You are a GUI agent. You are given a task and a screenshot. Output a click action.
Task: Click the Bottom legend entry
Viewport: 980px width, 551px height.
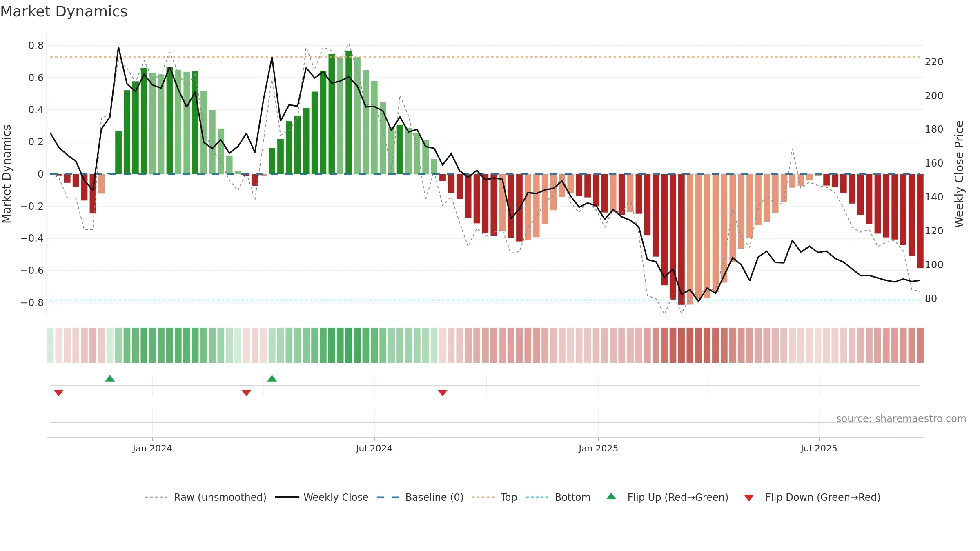click(558, 497)
